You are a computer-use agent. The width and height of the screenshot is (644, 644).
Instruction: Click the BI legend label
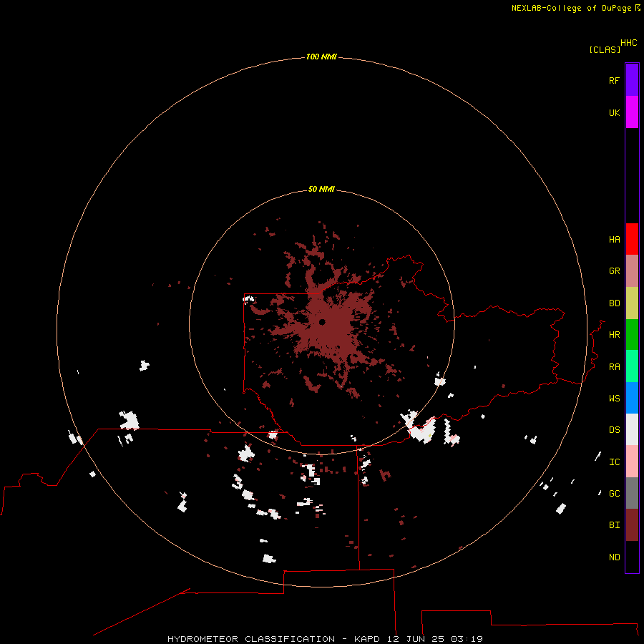614,525
